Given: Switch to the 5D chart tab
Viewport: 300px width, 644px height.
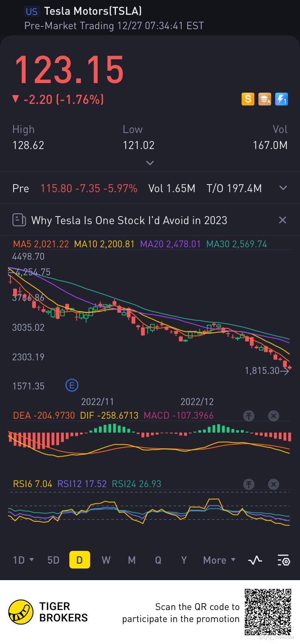Looking at the screenshot, I should pyautogui.click(x=53, y=560).
